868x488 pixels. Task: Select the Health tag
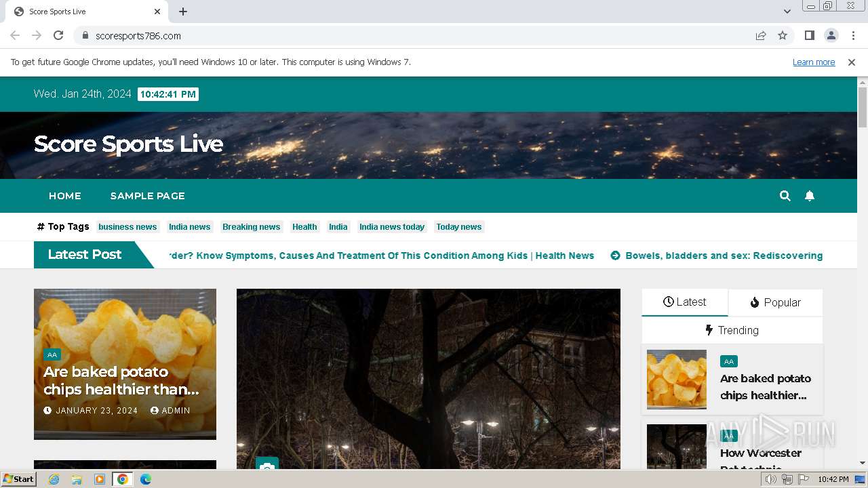coord(304,227)
